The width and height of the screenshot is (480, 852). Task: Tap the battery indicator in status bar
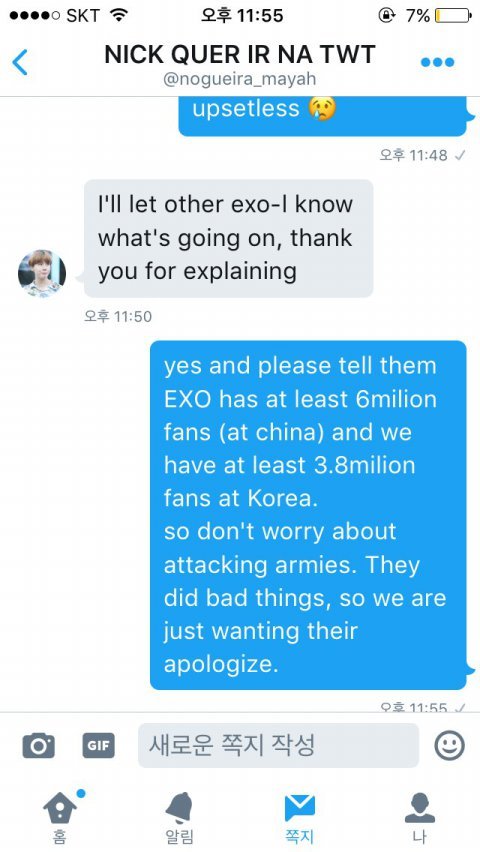452,16
